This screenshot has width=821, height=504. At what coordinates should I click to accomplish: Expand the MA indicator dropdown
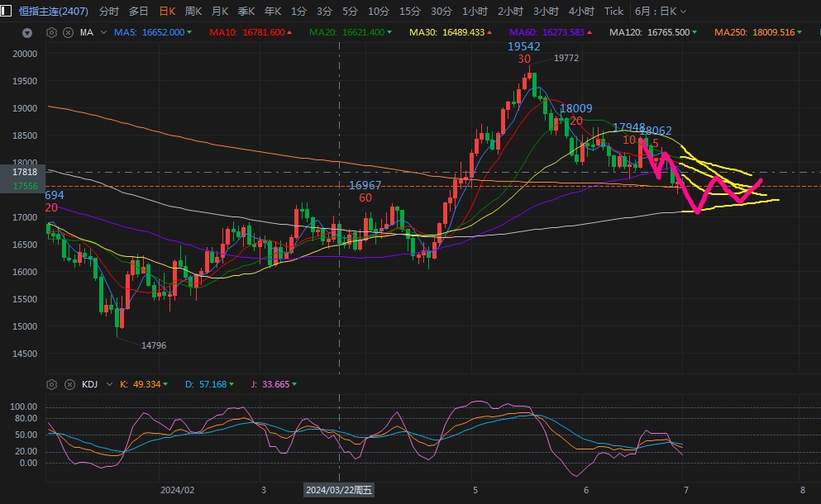click(103, 32)
